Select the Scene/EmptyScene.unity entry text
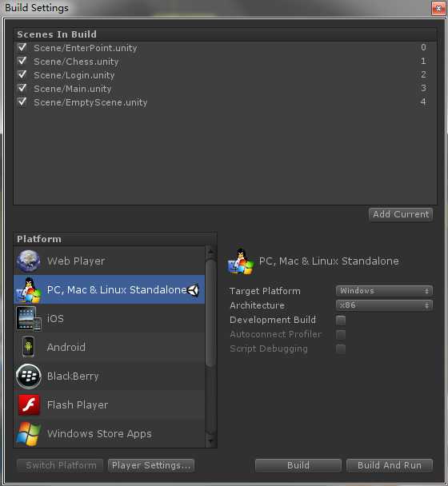Image resolution: width=448 pixels, height=486 pixels. point(90,102)
